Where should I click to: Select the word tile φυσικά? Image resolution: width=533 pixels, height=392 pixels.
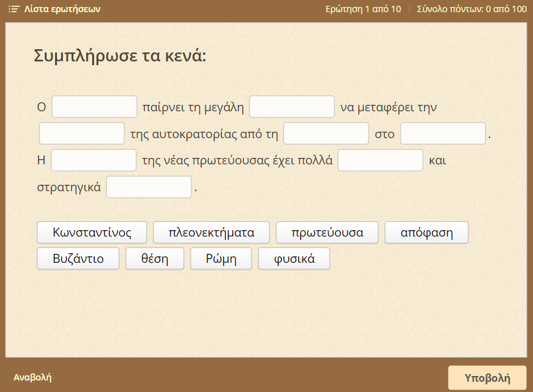tap(294, 258)
